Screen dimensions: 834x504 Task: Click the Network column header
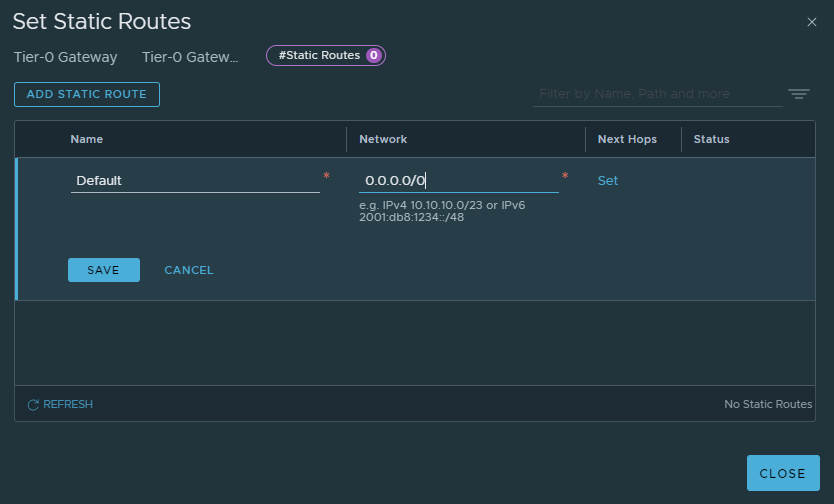(383, 139)
